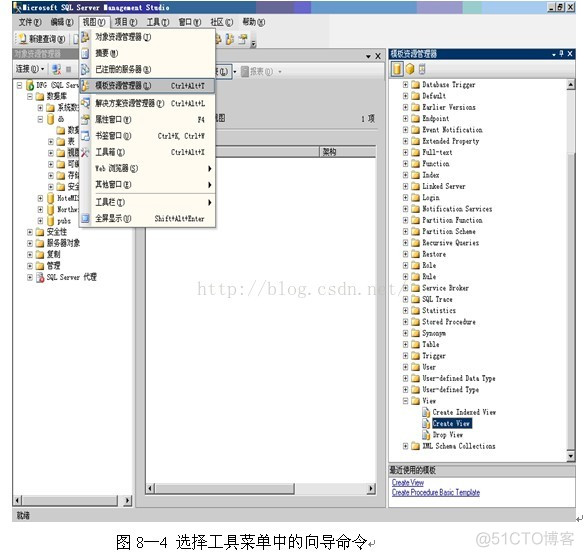Image resolution: width=584 pixels, height=557 pixels.
Task: Expand the Table templates folder
Action: tap(406, 344)
